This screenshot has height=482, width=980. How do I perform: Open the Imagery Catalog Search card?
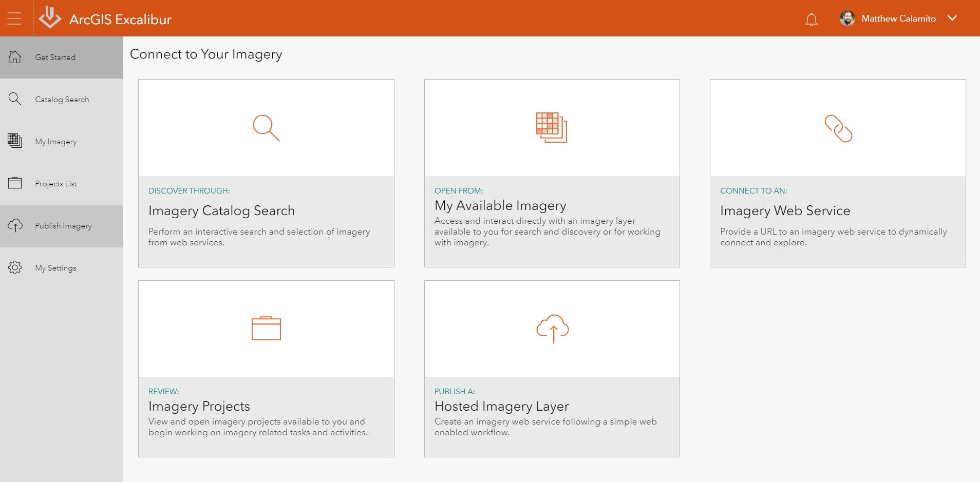tap(266, 172)
